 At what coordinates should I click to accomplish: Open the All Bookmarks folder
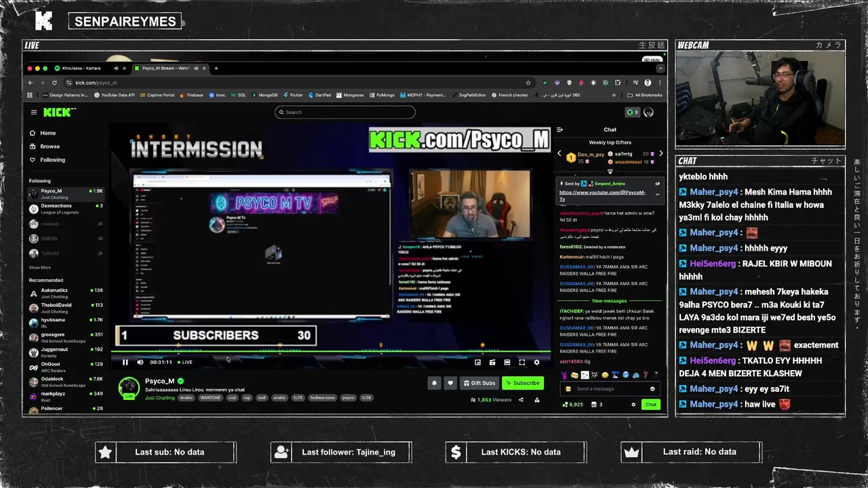pyautogui.click(x=645, y=95)
